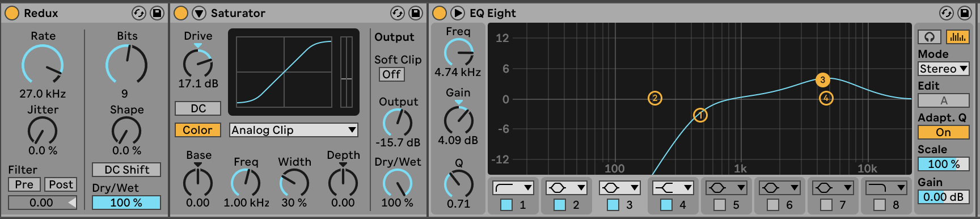Select filter node 3 in EQ display
The image size is (980, 219).
point(822,80)
